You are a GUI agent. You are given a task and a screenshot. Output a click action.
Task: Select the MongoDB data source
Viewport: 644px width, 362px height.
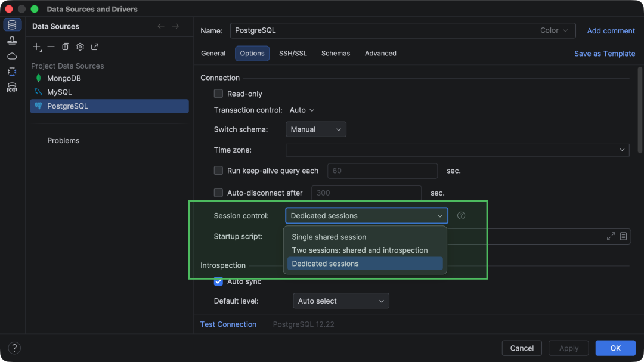click(x=109, y=78)
